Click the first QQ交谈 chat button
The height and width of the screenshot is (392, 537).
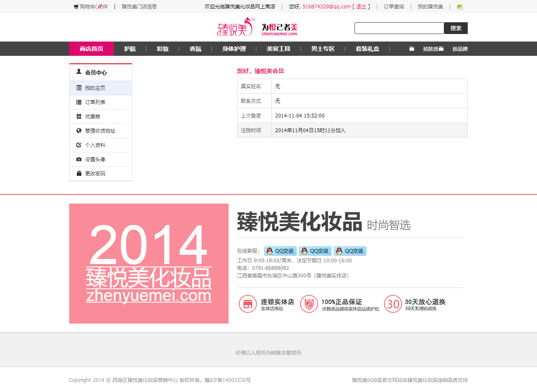[x=280, y=251]
